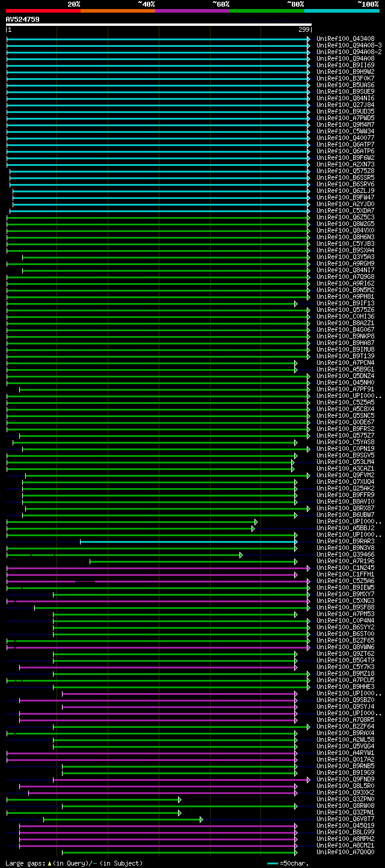Click the UniRef100_Q6V8T7 label
Viewport: 385px width, 868px height.
pyautogui.click(x=345, y=819)
